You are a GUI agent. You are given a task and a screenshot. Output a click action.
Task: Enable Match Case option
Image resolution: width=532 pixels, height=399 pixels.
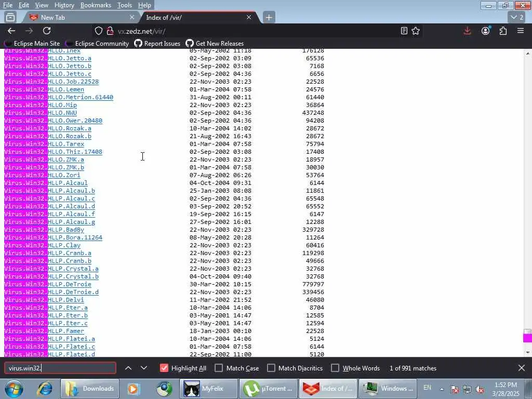click(219, 368)
